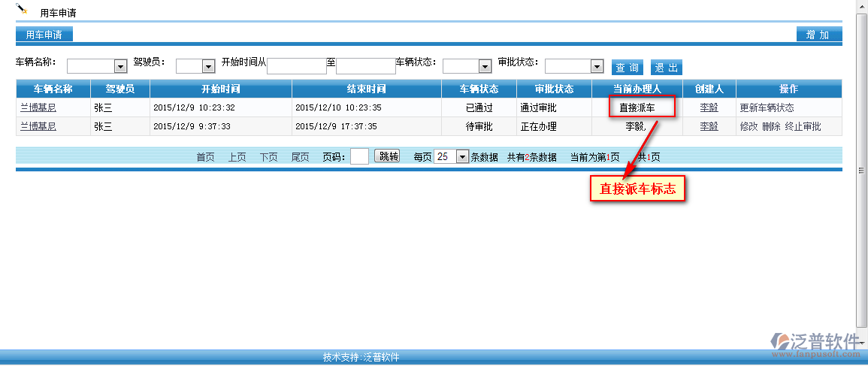Click 修改 in the second row

pos(749,126)
